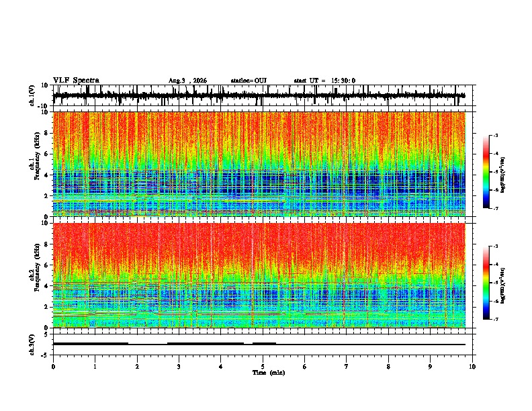Click the ch.1 spectrogram color scale bar
The width and height of the screenshot is (532, 411).
tap(486, 172)
